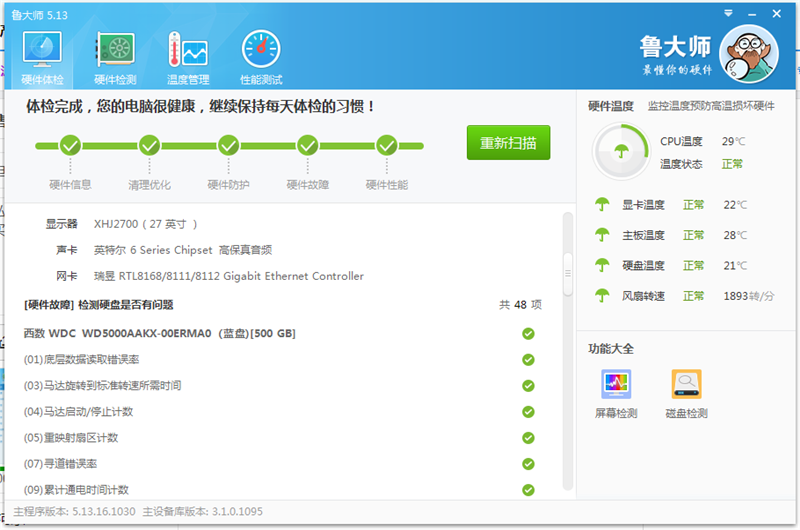Click the 鲁大师 5.13 window title
Image resolution: width=800 pixels, height=530 pixels.
coord(39,15)
